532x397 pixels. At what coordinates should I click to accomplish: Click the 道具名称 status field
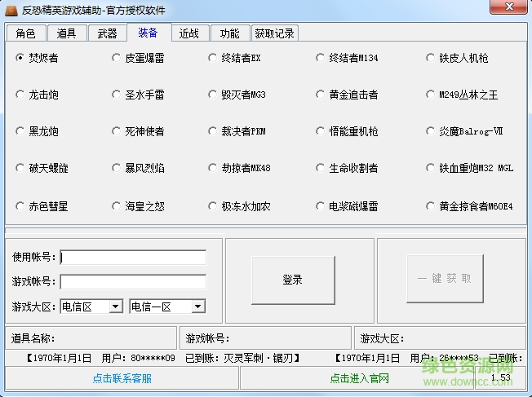click(91, 338)
